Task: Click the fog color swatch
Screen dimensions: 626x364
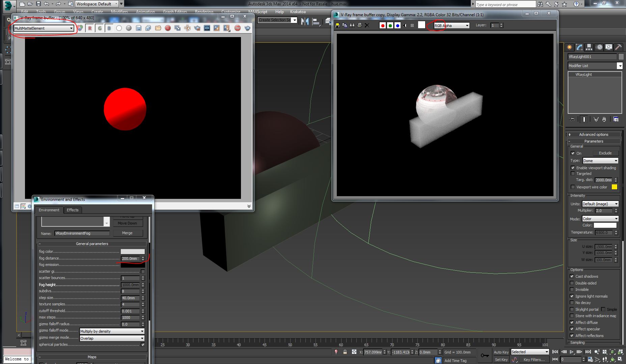Action: (x=133, y=252)
